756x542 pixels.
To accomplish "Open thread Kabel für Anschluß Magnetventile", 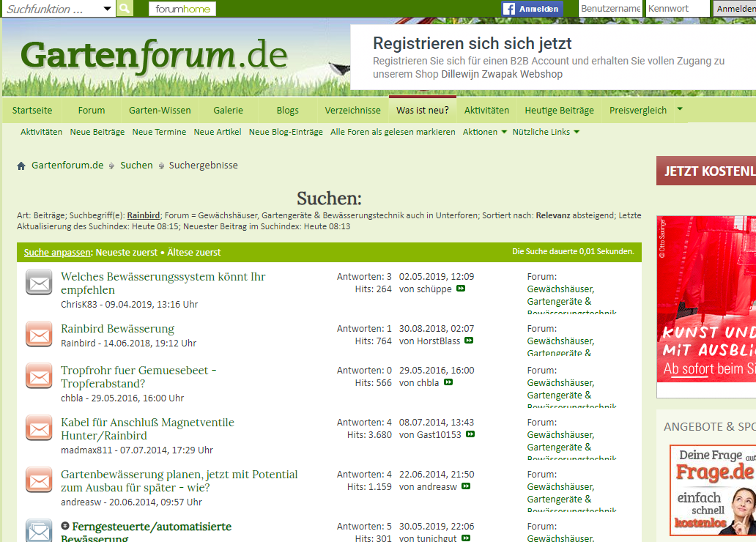I will pyautogui.click(x=147, y=428).
